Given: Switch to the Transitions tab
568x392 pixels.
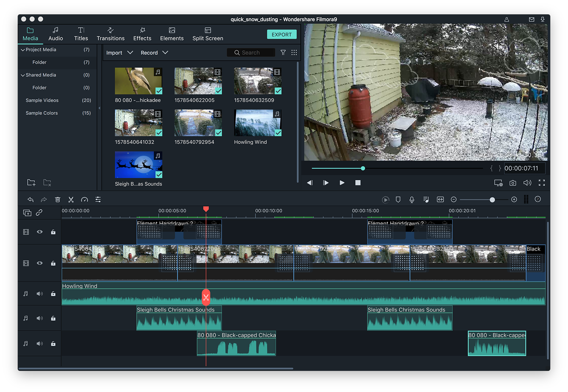Looking at the screenshot, I should pos(111,34).
